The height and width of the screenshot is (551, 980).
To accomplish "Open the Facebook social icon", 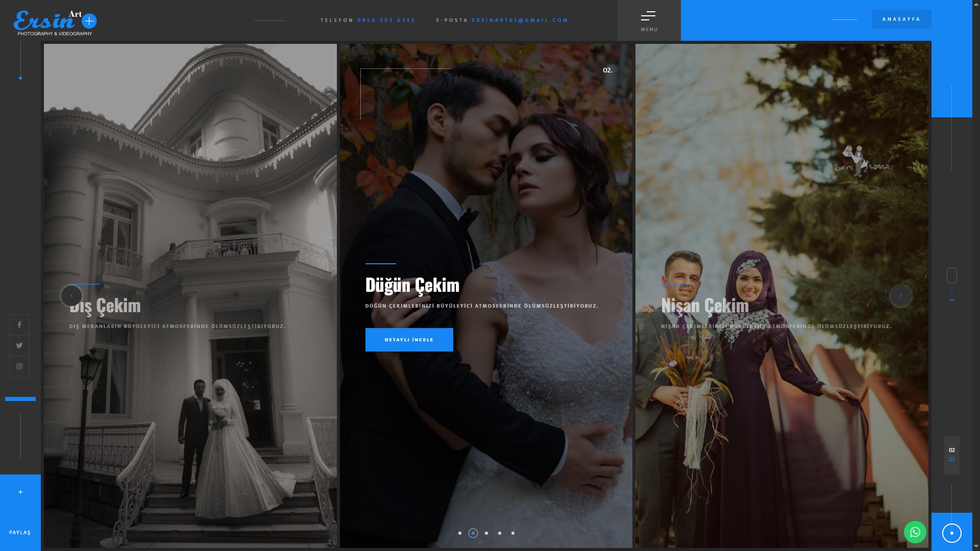I will [x=19, y=325].
